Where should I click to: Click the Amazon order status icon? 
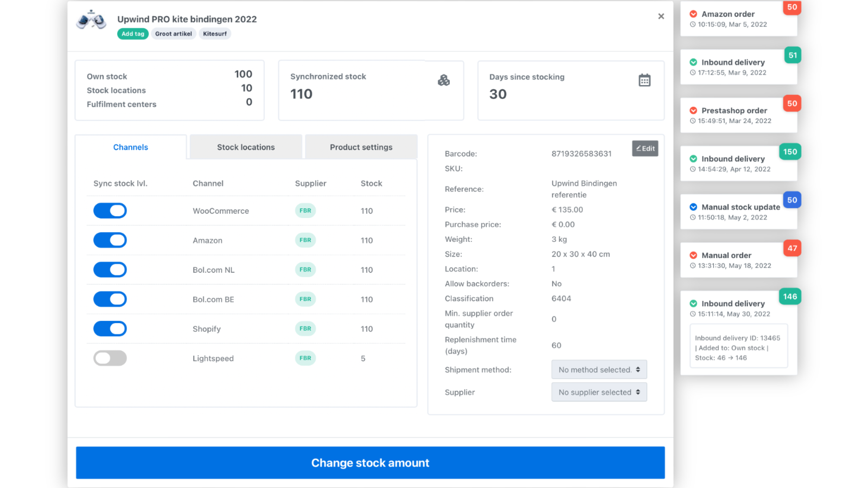click(x=693, y=14)
